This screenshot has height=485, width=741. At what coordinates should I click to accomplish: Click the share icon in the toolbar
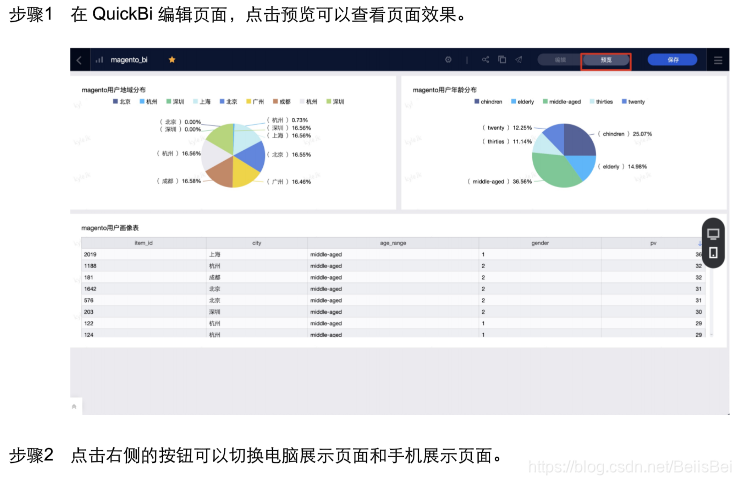click(485, 60)
